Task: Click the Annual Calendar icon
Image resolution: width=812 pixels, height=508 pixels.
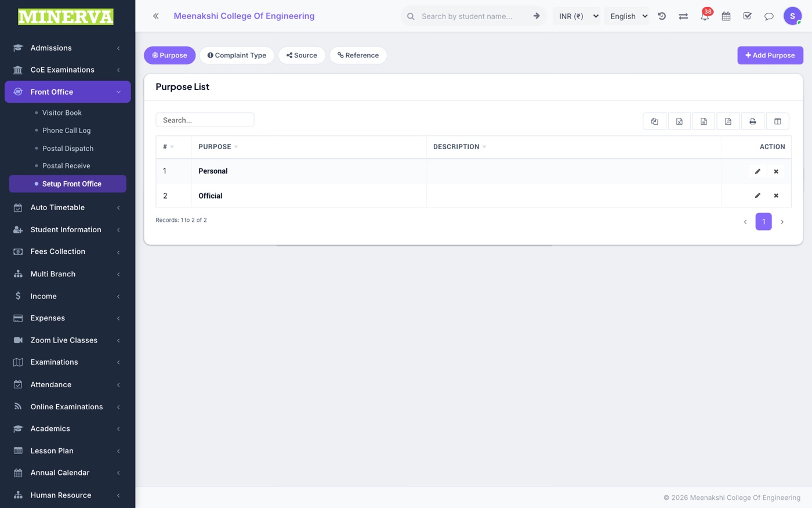Action: [x=18, y=473]
